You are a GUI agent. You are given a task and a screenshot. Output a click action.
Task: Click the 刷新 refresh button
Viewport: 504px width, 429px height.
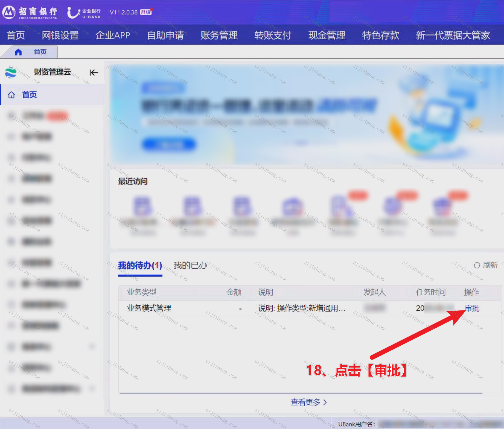486,265
